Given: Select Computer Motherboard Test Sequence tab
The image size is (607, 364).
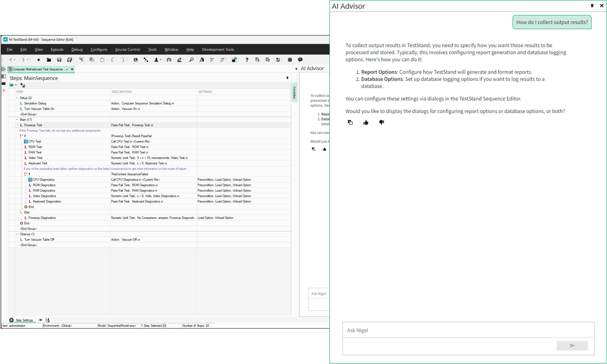Looking at the screenshot, I should [x=38, y=69].
